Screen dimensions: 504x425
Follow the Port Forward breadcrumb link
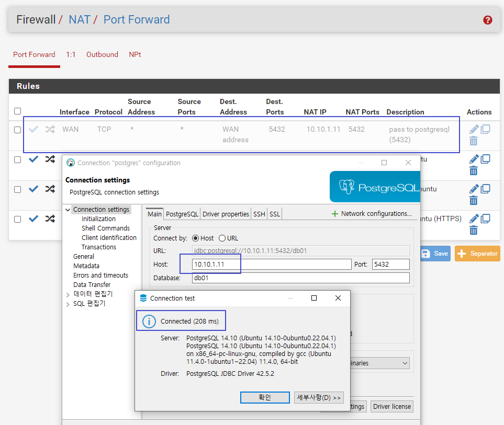coord(136,19)
